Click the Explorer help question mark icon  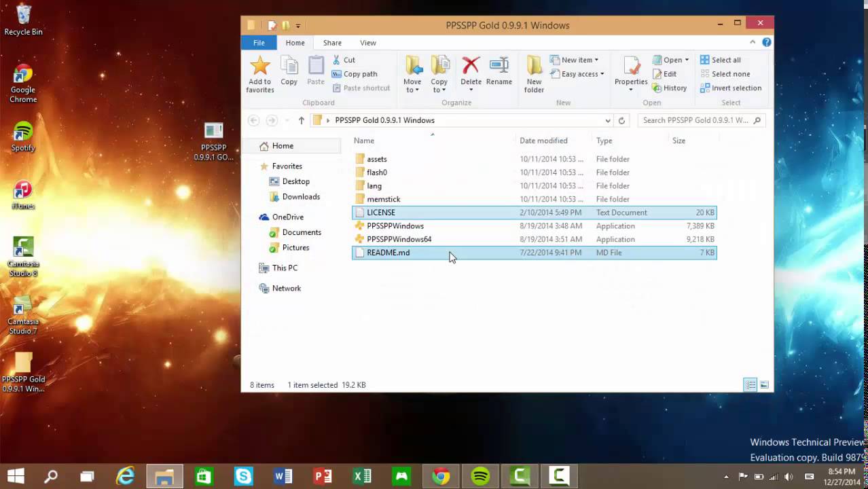(x=767, y=42)
